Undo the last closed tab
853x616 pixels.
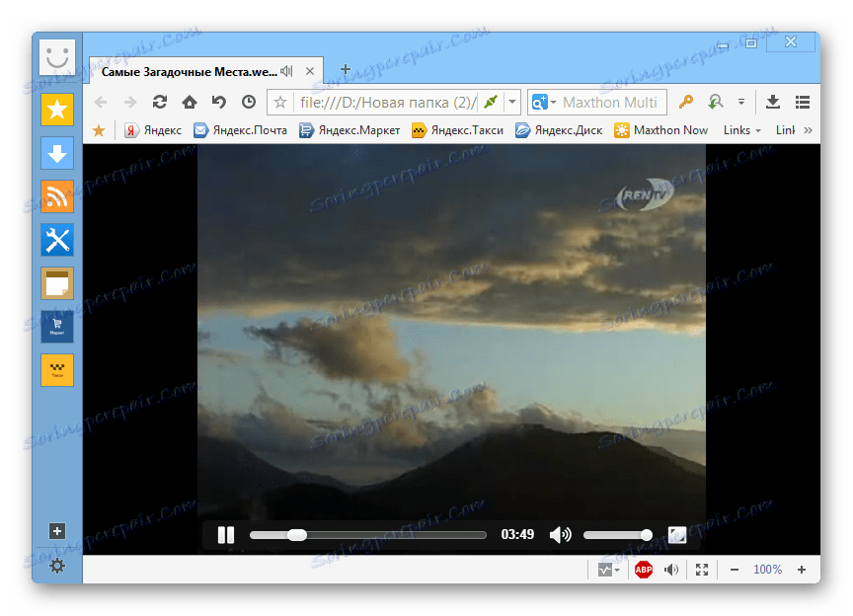coord(219,102)
